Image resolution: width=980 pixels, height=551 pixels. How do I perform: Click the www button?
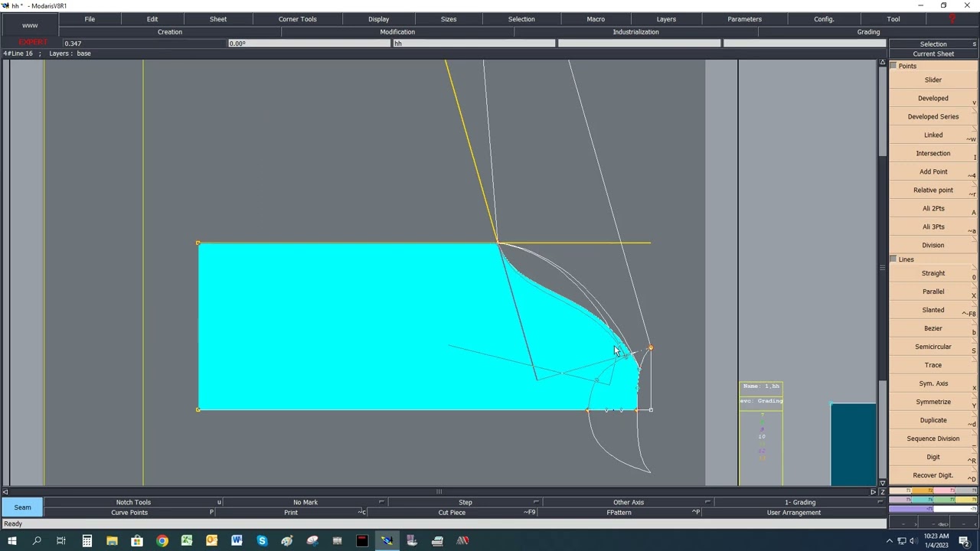click(x=30, y=25)
